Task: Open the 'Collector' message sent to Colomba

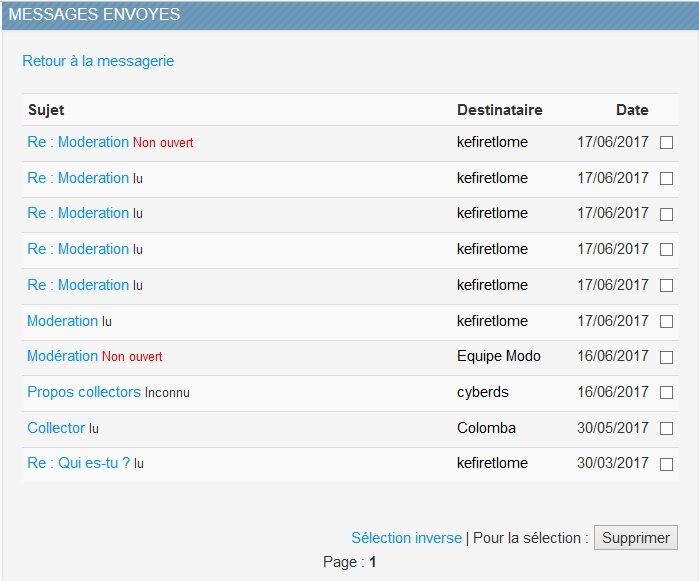Action: 56,428
